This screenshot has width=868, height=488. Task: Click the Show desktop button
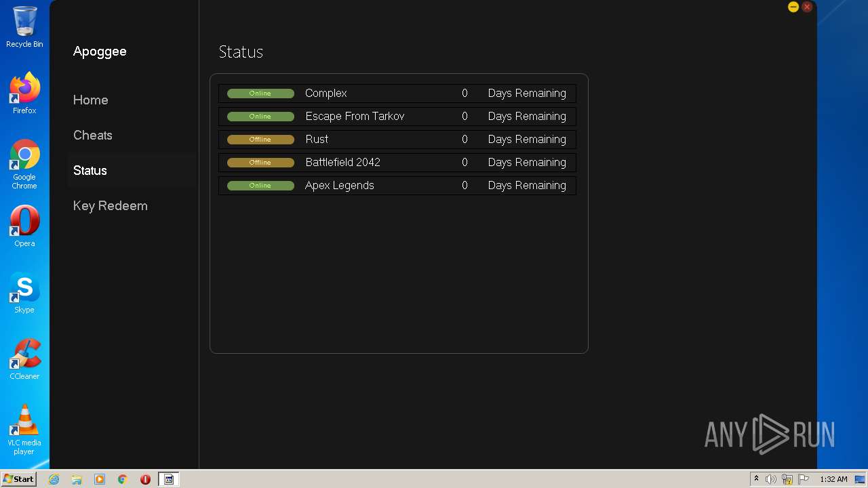(x=861, y=479)
